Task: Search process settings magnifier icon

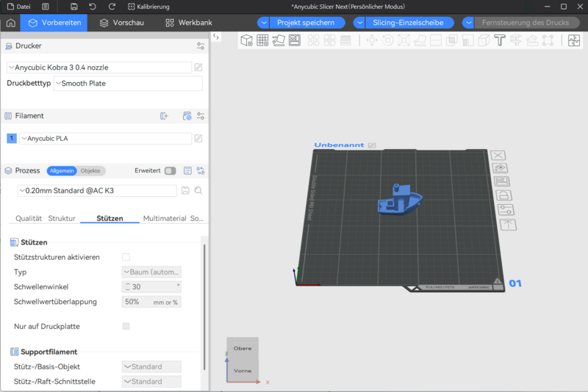Action: pos(198,191)
